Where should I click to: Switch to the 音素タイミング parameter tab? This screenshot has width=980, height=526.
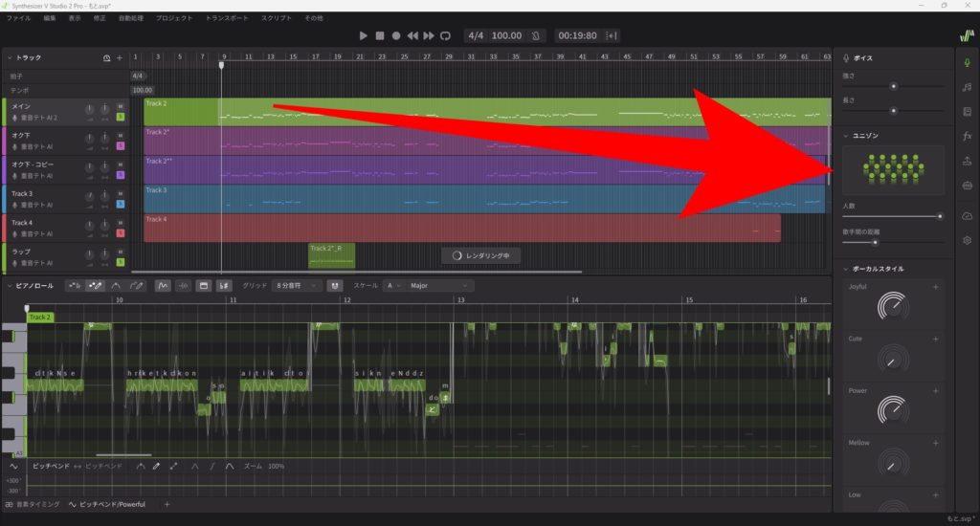33,504
